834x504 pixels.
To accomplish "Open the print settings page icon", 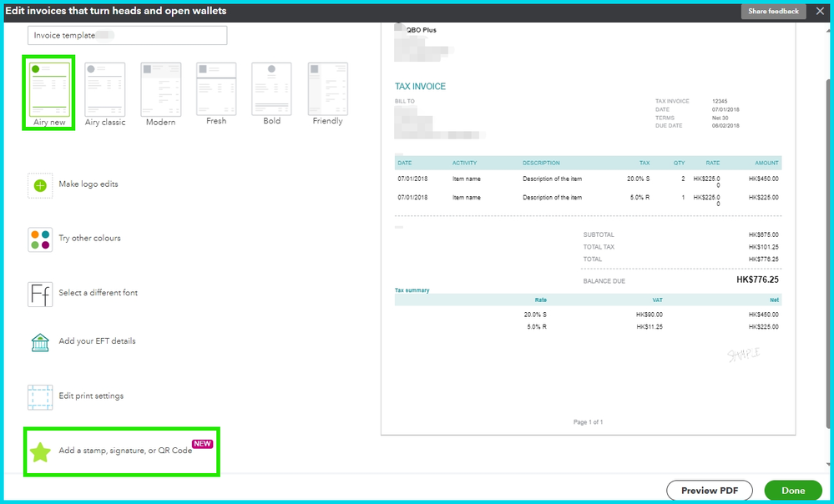I will tap(40, 397).
